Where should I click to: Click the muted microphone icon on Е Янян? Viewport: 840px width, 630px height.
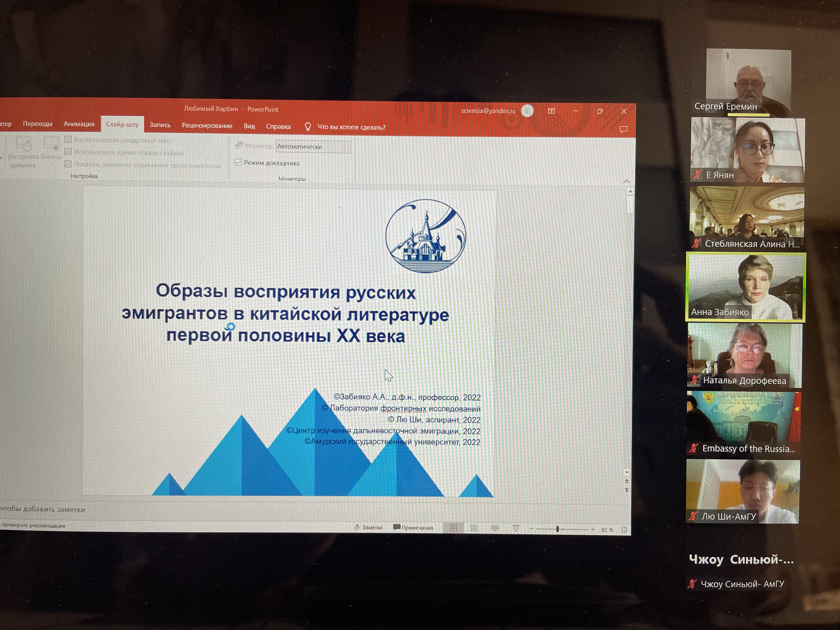pos(697,175)
